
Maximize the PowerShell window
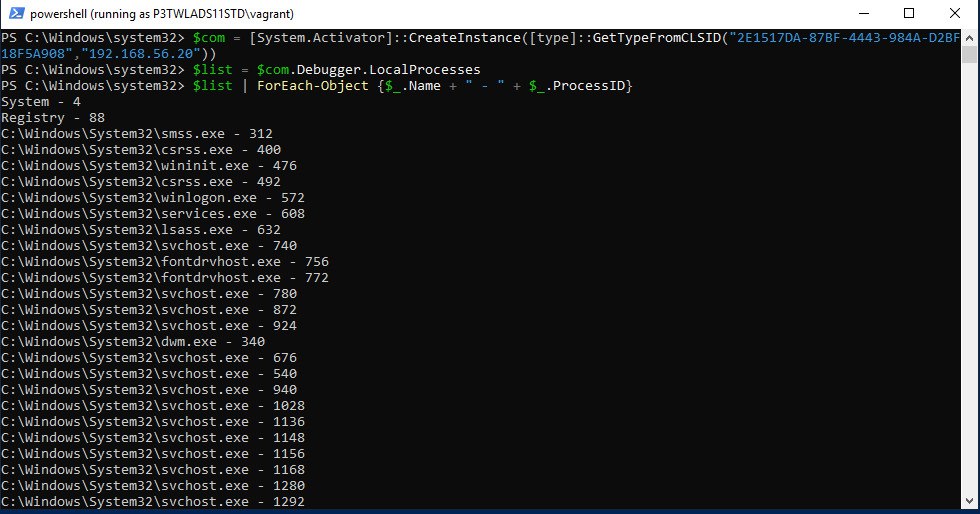(908, 14)
